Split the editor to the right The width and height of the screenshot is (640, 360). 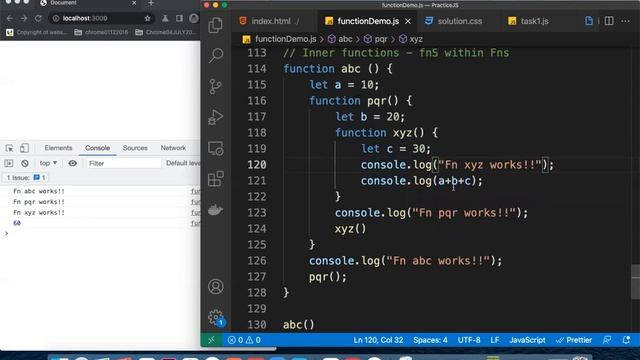point(609,21)
